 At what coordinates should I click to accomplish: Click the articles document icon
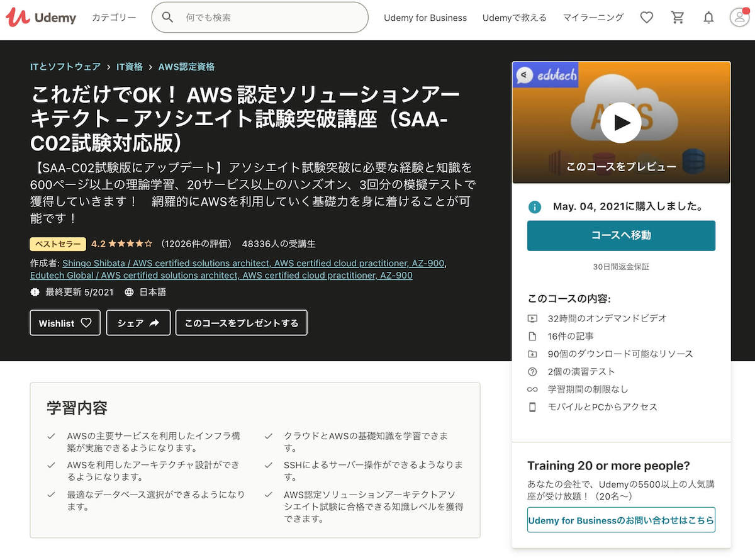tap(533, 336)
